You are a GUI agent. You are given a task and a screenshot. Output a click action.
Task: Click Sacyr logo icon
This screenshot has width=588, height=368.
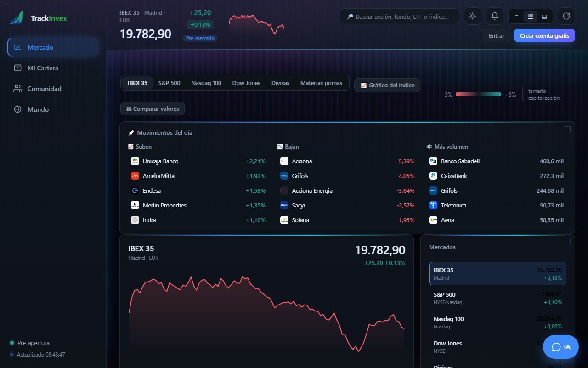point(284,205)
